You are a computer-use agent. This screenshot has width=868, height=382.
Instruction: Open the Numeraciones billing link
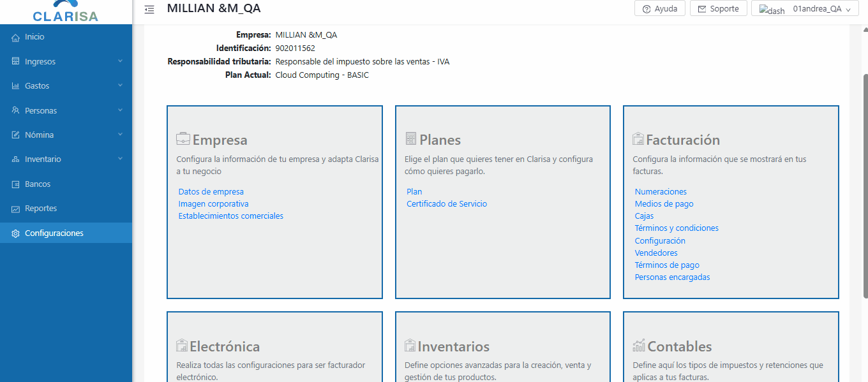(x=661, y=192)
